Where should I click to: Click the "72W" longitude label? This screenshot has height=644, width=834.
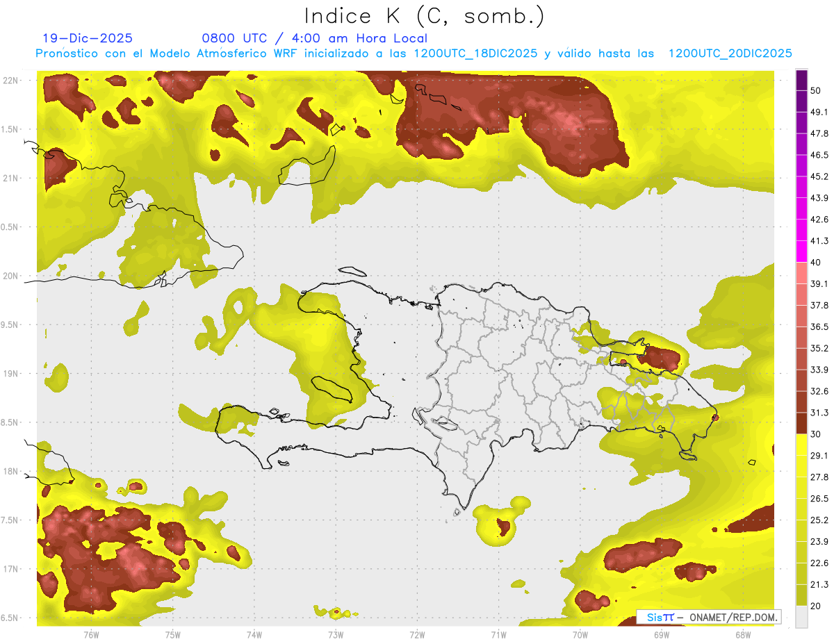coord(417,634)
